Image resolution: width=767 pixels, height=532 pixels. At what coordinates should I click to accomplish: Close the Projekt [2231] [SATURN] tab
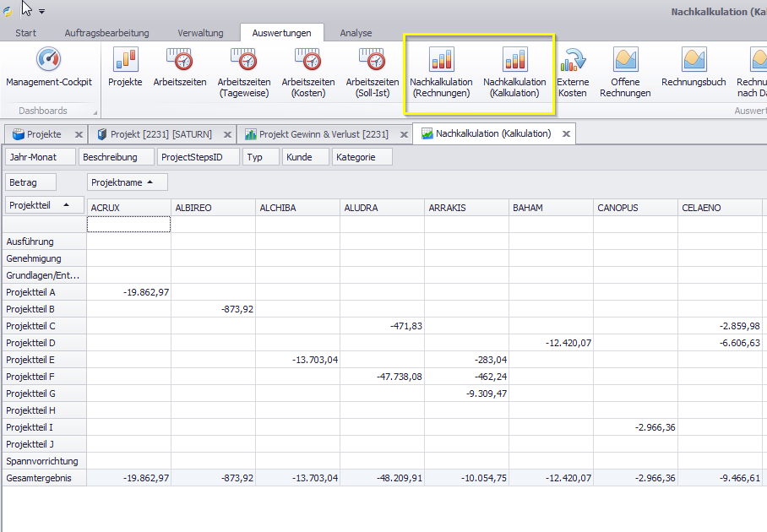(x=227, y=134)
